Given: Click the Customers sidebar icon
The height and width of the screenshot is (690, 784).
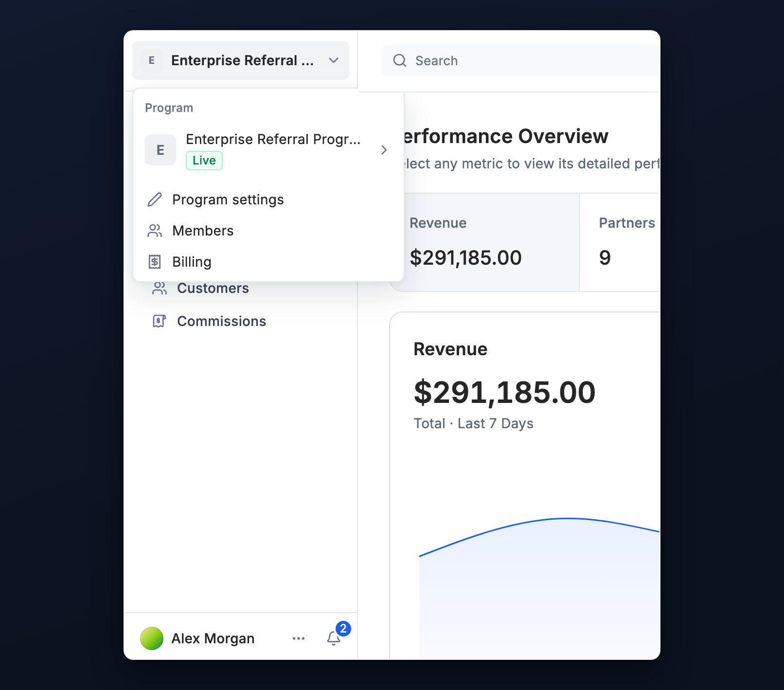Looking at the screenshot, I should point(160,289).
